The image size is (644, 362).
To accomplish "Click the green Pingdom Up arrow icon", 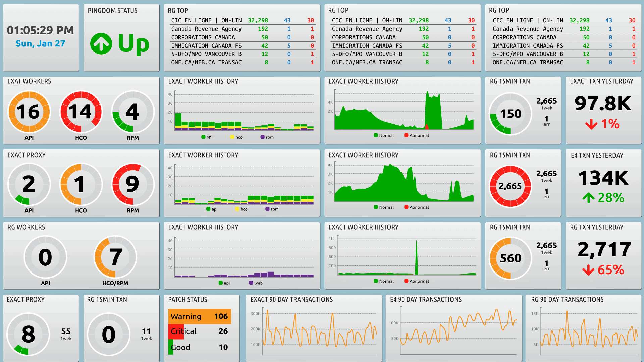I will (101, 44).
